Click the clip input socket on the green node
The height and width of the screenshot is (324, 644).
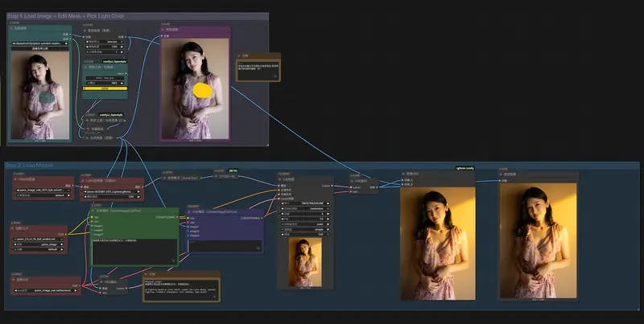click(x=93, y=217)
